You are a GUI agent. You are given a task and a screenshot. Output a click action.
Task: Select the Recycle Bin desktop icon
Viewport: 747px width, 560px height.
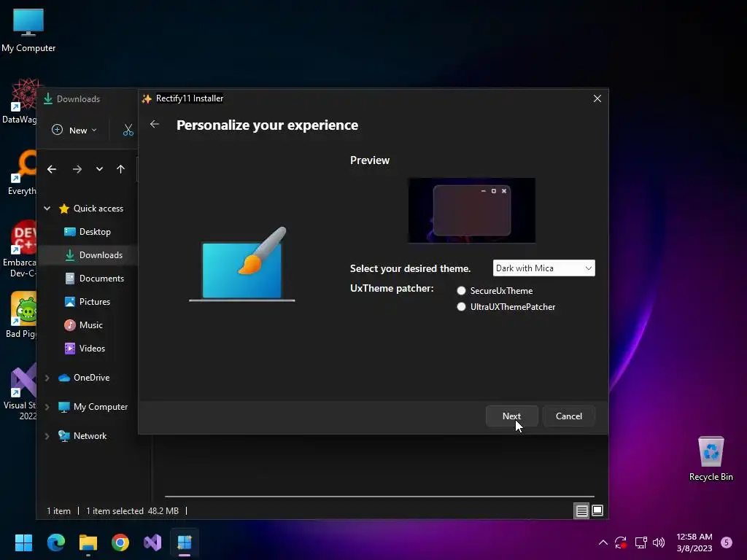pyautogui.click(x=711, y=459)
